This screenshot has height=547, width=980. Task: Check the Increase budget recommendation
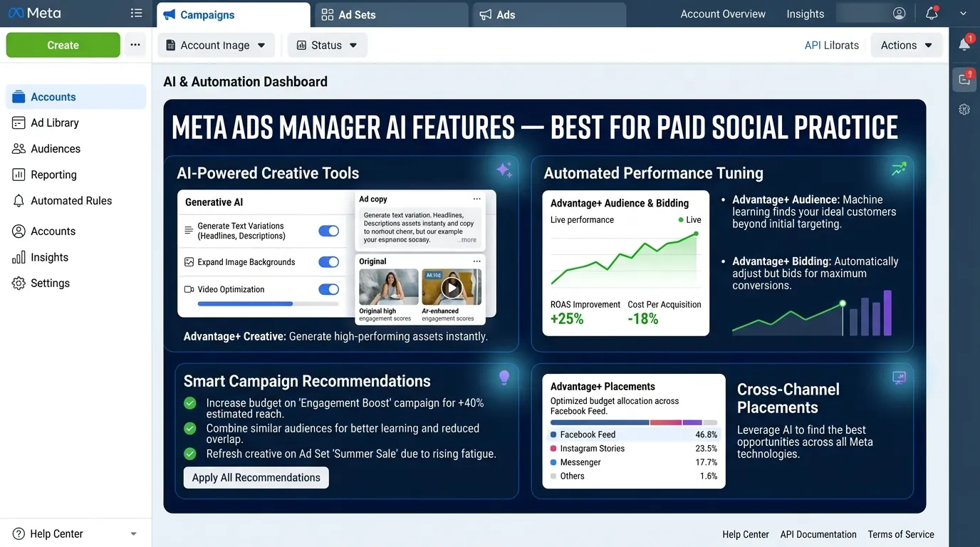(190, 403)
